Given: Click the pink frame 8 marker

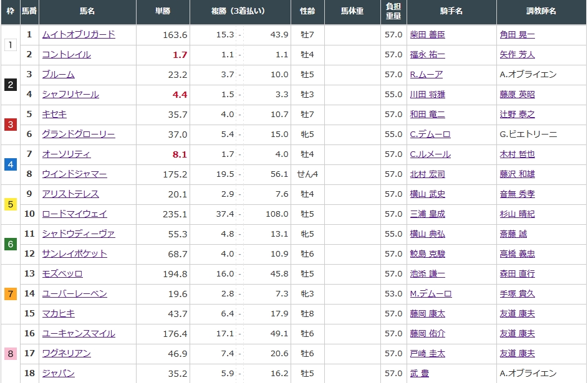Looking at the screenshot, I should click(x=10, y=354).
